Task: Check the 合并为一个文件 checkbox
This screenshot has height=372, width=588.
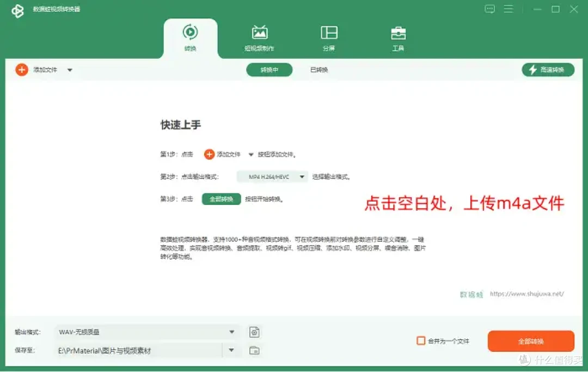Action: click(421, 341)
